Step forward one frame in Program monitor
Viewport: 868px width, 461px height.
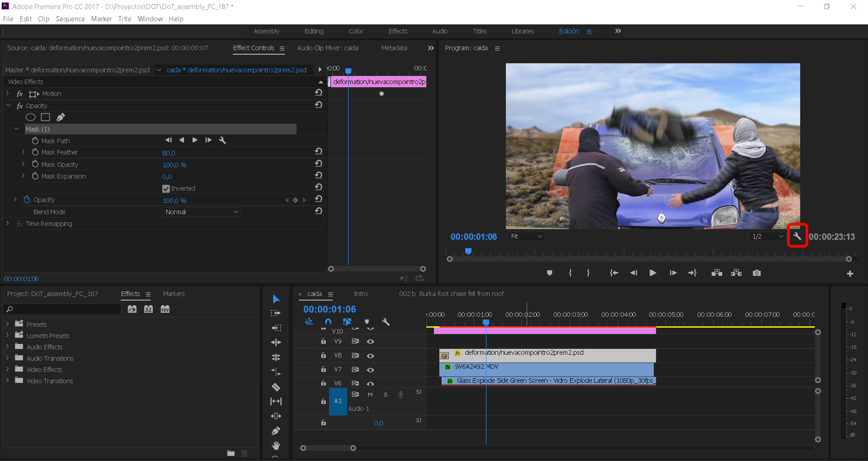[673, 273]
